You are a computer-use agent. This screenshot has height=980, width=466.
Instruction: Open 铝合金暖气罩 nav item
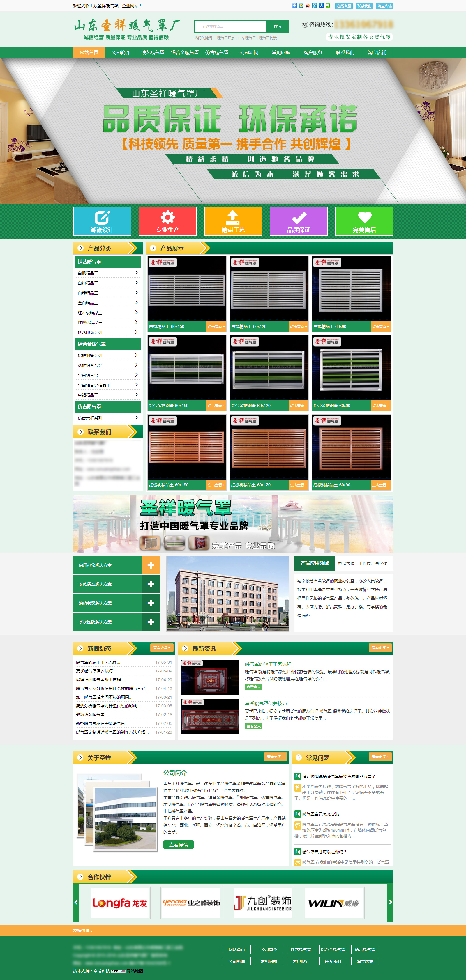(x=185, y=52)
